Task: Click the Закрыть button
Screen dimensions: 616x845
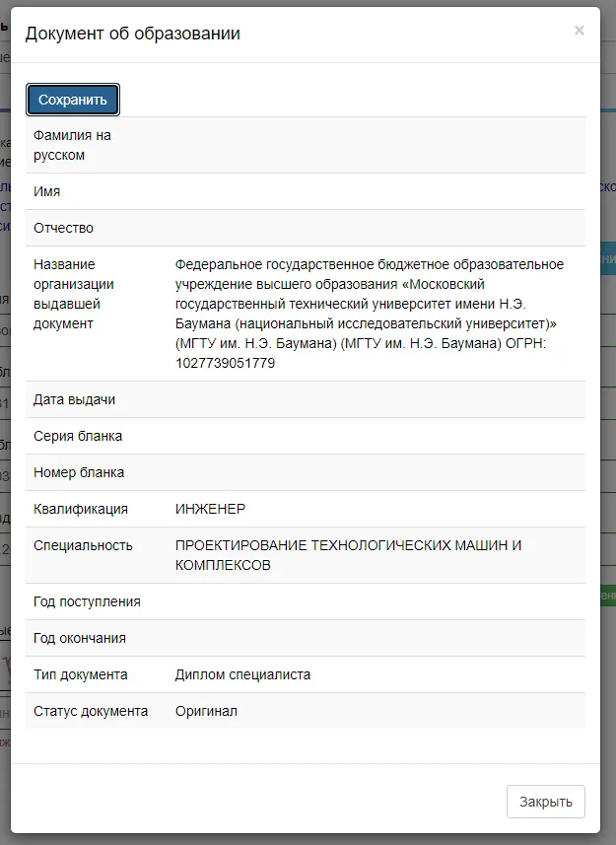Action: 545,802
